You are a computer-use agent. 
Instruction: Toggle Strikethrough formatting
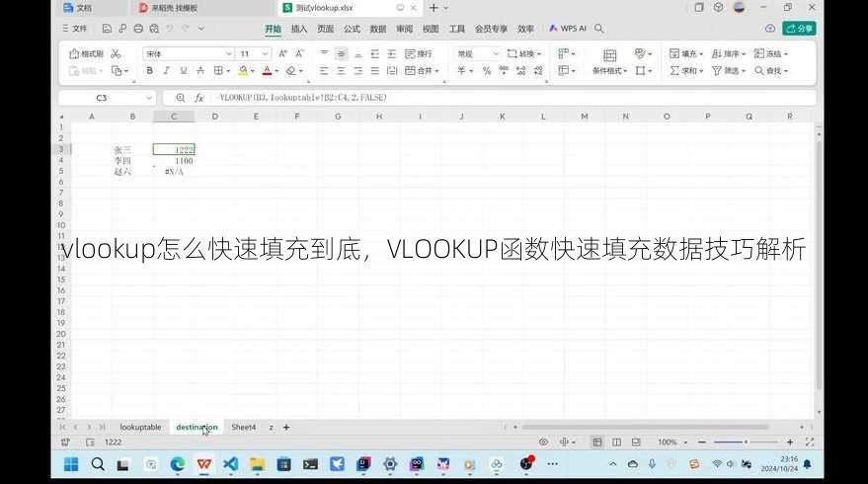pos(200,71)
